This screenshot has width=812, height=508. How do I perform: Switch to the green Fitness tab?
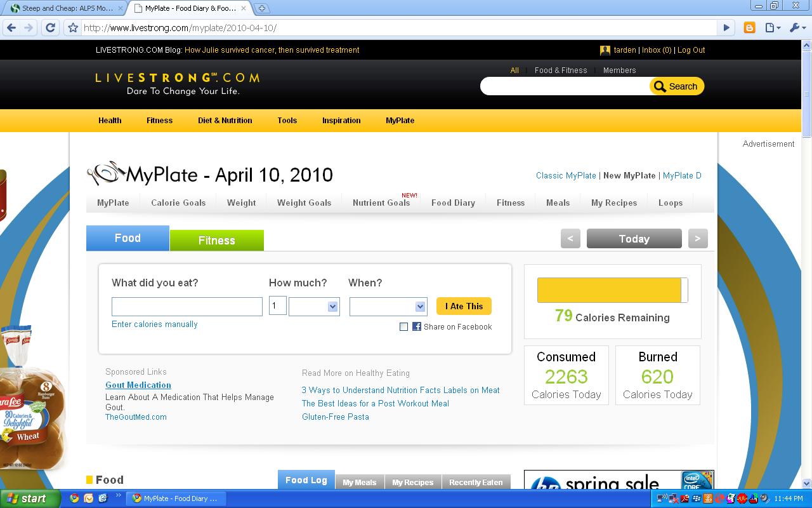(x=217, y=240)
